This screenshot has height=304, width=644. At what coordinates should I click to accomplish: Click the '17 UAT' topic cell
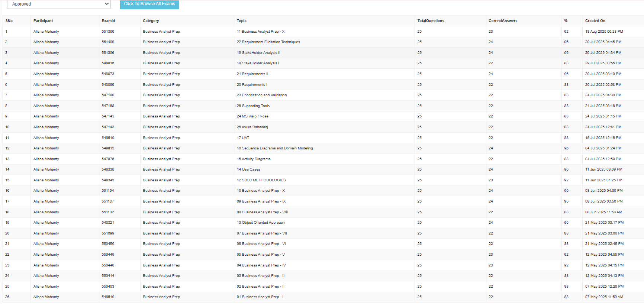(243, 138)
